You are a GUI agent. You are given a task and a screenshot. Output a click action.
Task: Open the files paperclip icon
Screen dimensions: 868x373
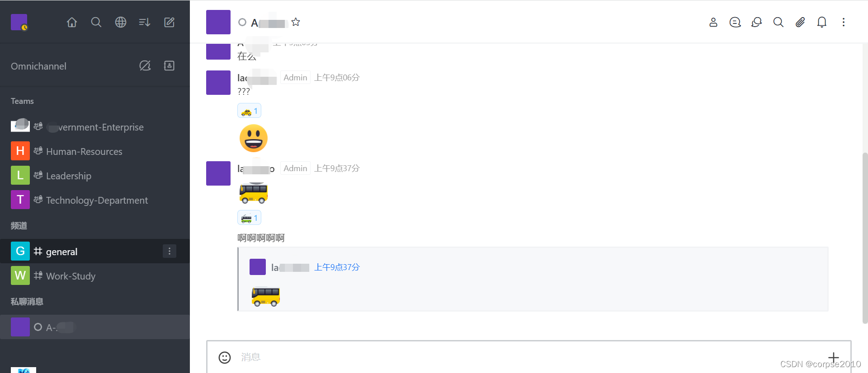(800, 22)
